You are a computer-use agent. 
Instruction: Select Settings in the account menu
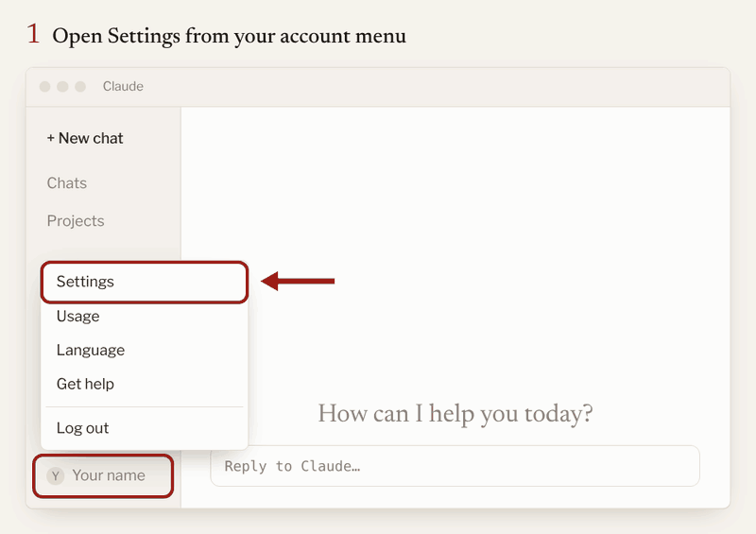[x=145, y=282]
